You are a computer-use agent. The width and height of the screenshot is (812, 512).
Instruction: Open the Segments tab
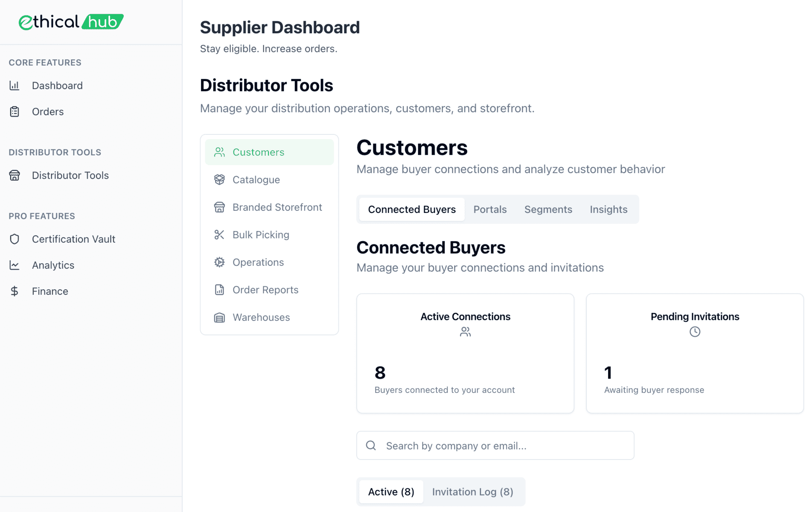(x=548, y=209)
